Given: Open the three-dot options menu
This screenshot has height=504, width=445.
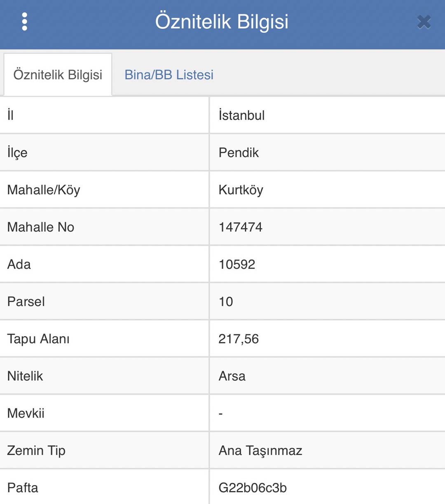Looking at the screenshot, I should click(25, 21).
